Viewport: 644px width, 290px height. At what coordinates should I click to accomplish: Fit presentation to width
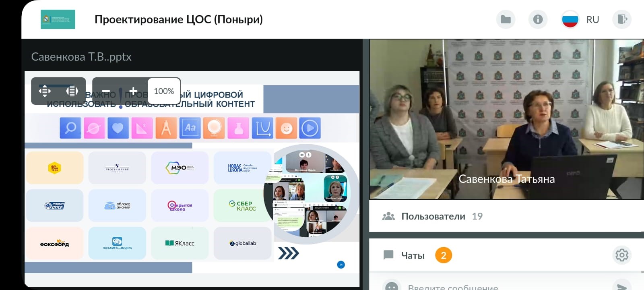pyautogui.click(x=72, y=91)
